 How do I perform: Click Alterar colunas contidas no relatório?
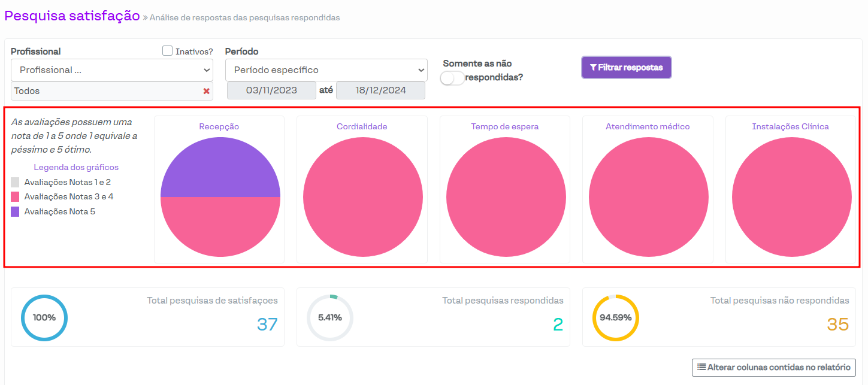[x=773, y=367]
